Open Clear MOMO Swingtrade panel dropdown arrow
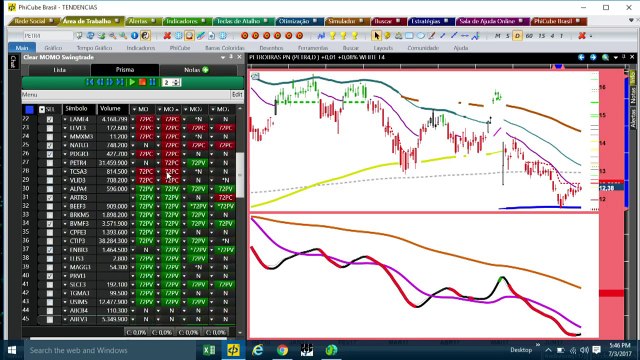The height and width of the screenshot is (360, 640). [x=223, y=58]
